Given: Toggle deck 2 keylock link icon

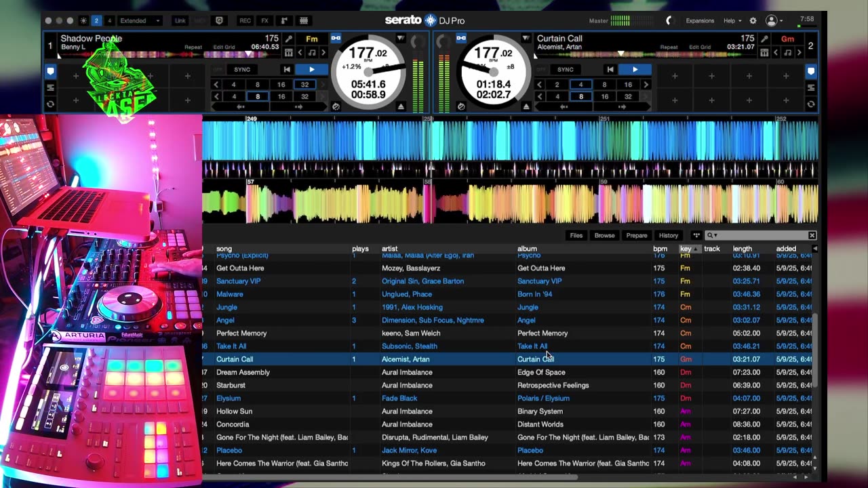Looking at the screenshot, I should tap(461, 37).
